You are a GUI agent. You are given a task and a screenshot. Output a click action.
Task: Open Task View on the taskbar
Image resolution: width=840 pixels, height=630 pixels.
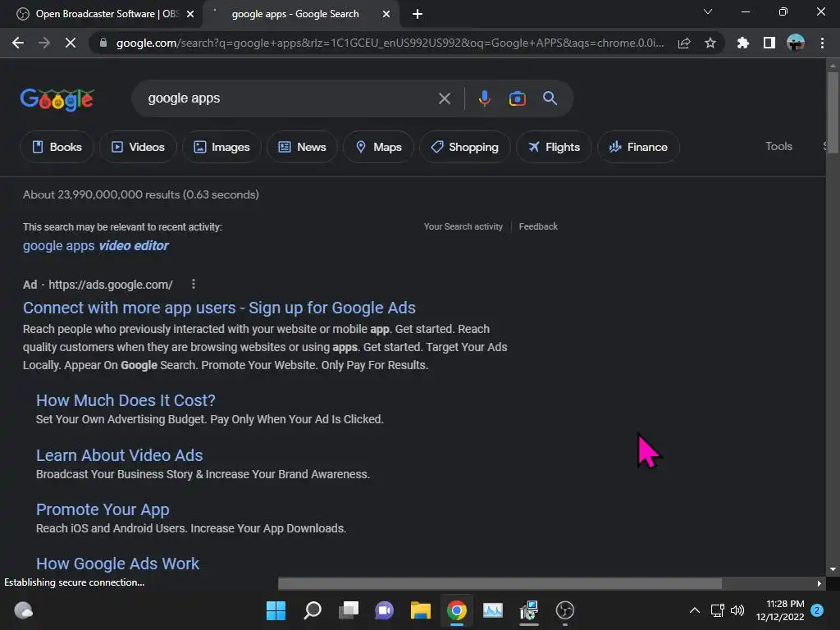pos(349,610)
